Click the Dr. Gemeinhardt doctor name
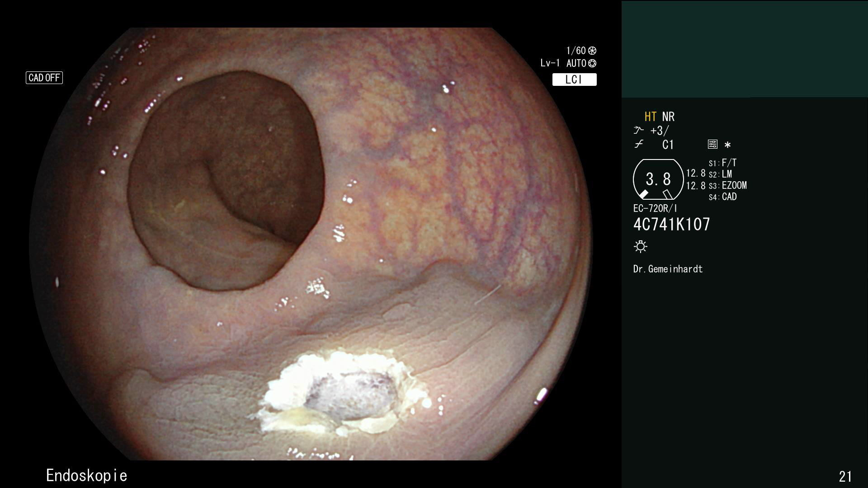The image size is (868, 488). tap(668, 269)
